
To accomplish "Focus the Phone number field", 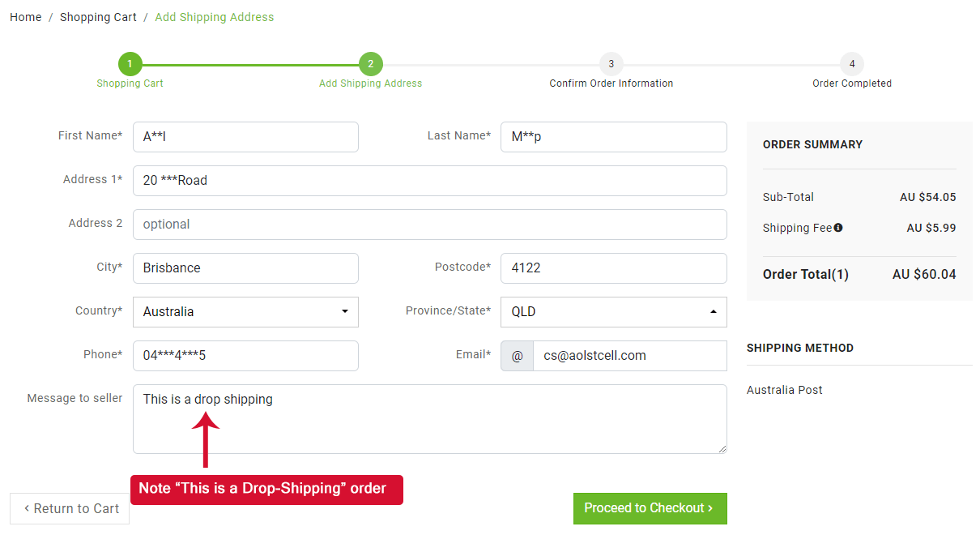I will click(245, 356).
